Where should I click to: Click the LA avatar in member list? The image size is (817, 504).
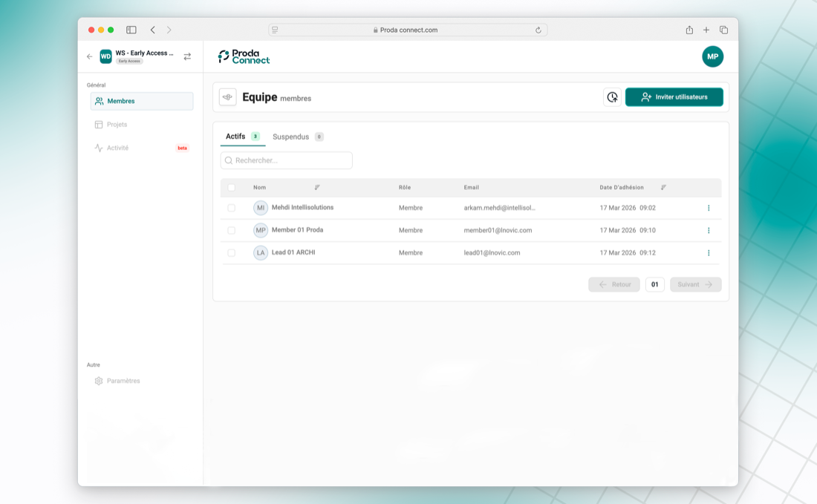(x=261, y=252)
